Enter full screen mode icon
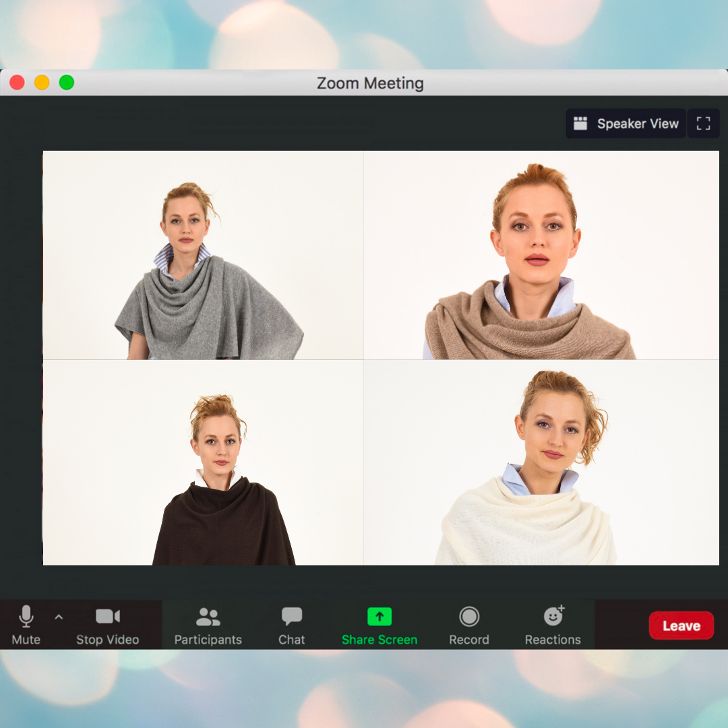The width and height of the screenshot is (728, 728). pyautogui.click(x=703, y=123)
